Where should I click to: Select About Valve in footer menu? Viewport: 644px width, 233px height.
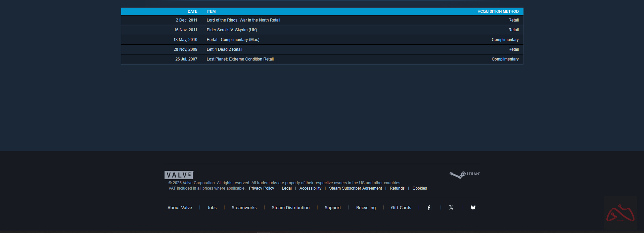(180, 208)
